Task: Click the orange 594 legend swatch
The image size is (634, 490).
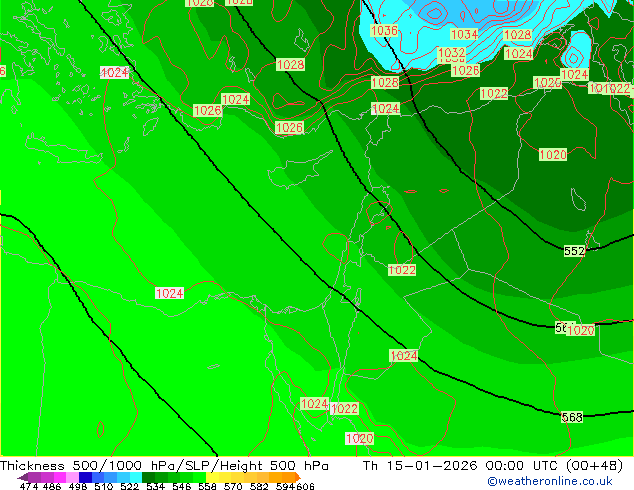Action: 289,477
